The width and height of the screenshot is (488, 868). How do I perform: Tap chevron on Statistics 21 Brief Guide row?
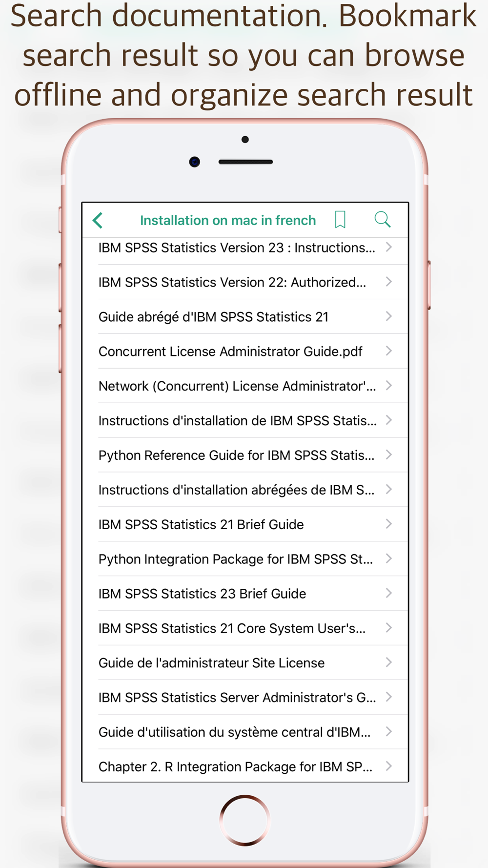(x=389, y=524)
